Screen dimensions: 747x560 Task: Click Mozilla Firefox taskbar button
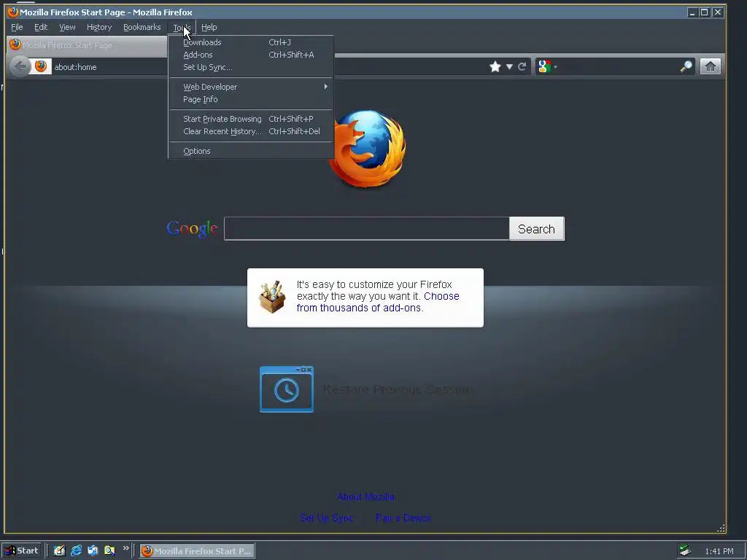point(197,551)
